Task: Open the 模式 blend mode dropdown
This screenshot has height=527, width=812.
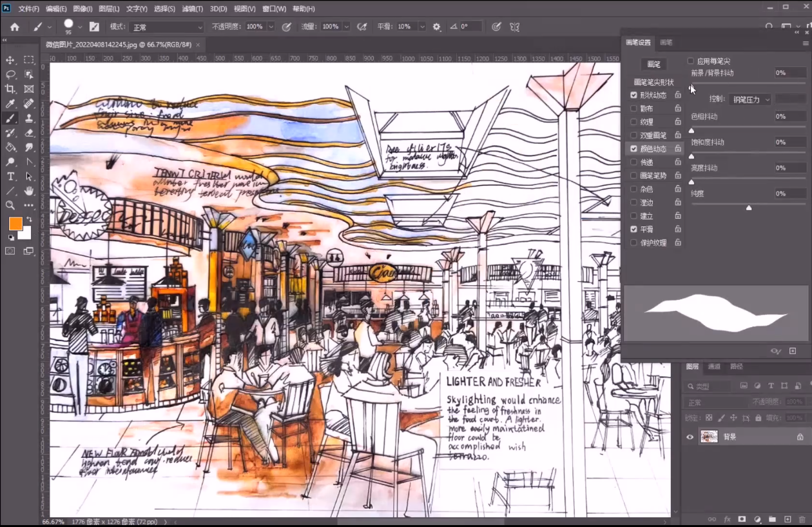Action: click(166, 27)
